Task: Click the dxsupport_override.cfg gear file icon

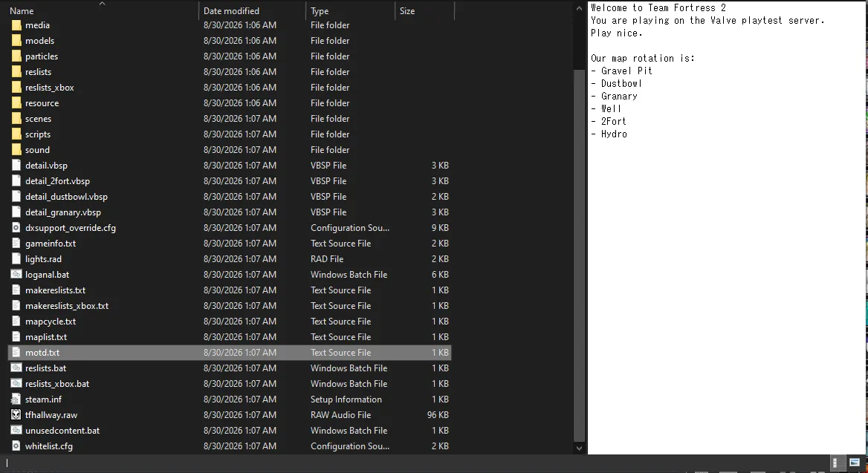Action: [16, 227]
